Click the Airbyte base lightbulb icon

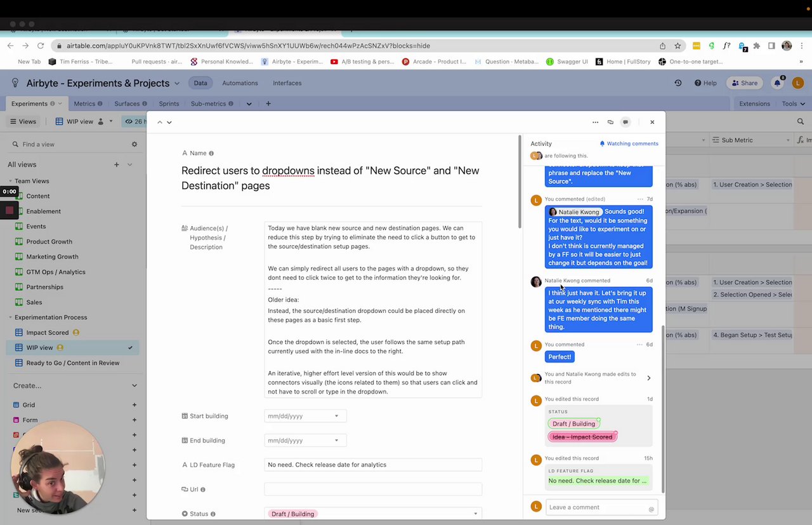[15, 83]
